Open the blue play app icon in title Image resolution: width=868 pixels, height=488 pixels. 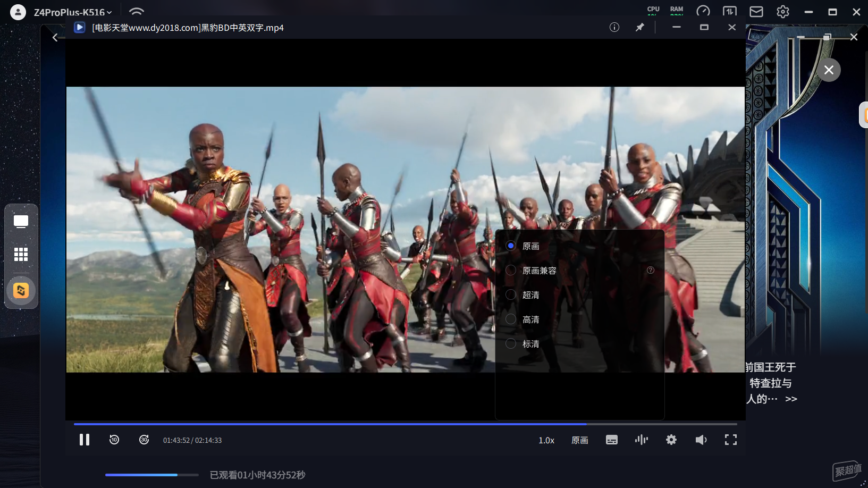(80, 27)
